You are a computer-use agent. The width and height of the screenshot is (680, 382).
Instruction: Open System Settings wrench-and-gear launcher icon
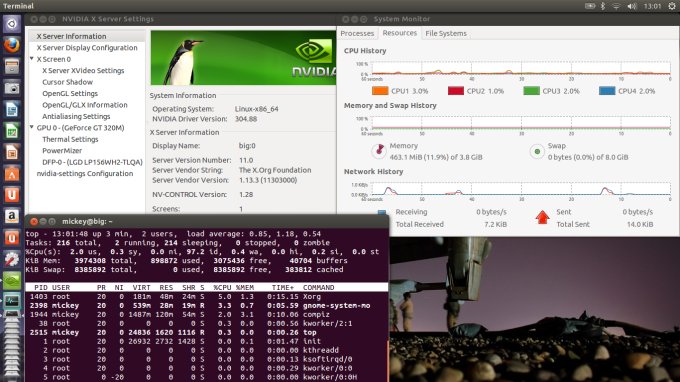click(12, 259)
